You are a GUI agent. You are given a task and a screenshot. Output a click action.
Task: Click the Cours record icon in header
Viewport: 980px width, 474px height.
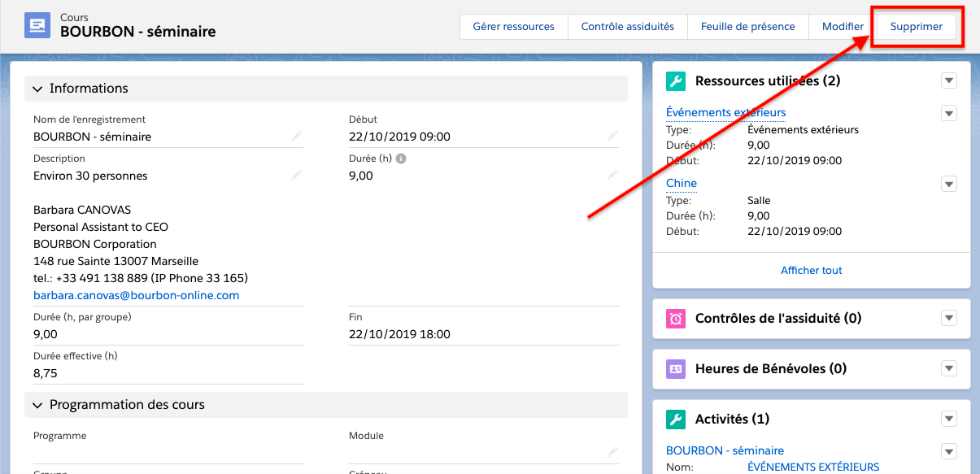tap(37, 26)
